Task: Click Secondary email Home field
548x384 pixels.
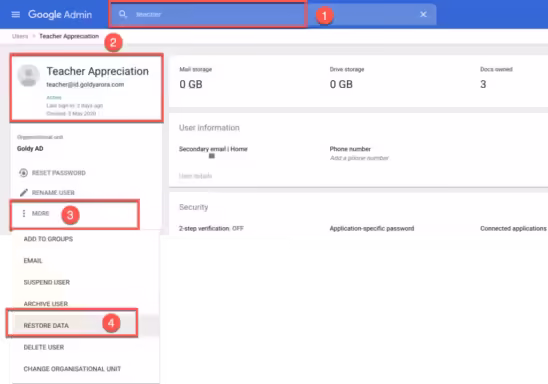Action: [213, 149]
